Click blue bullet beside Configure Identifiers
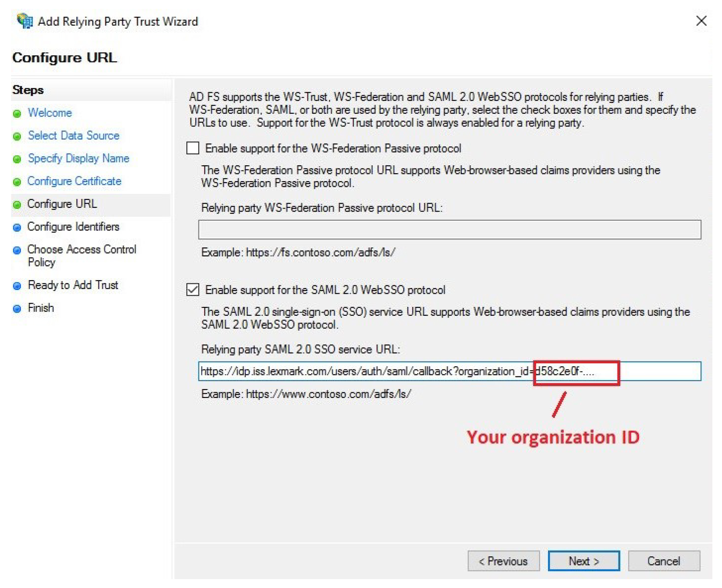Screen dimensions: 722x588 tap(17, 228)
